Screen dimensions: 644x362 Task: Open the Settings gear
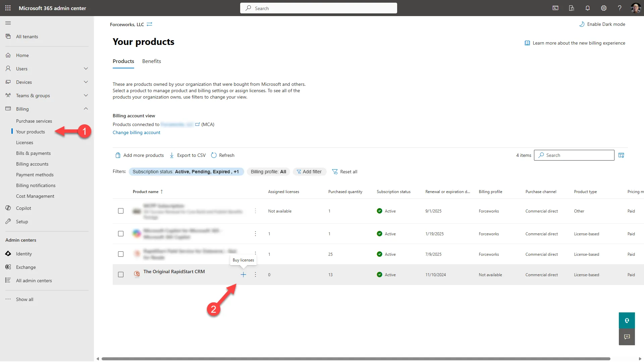click(603, 8)
